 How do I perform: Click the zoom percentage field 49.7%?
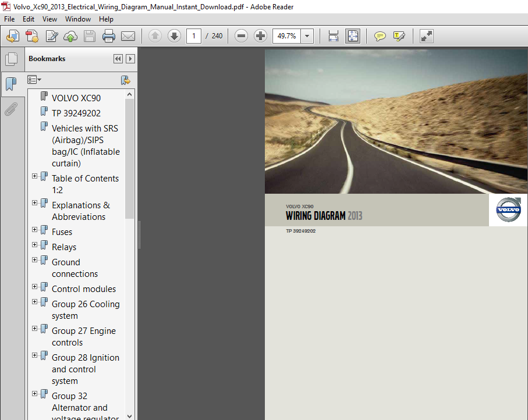pos(286,35)
